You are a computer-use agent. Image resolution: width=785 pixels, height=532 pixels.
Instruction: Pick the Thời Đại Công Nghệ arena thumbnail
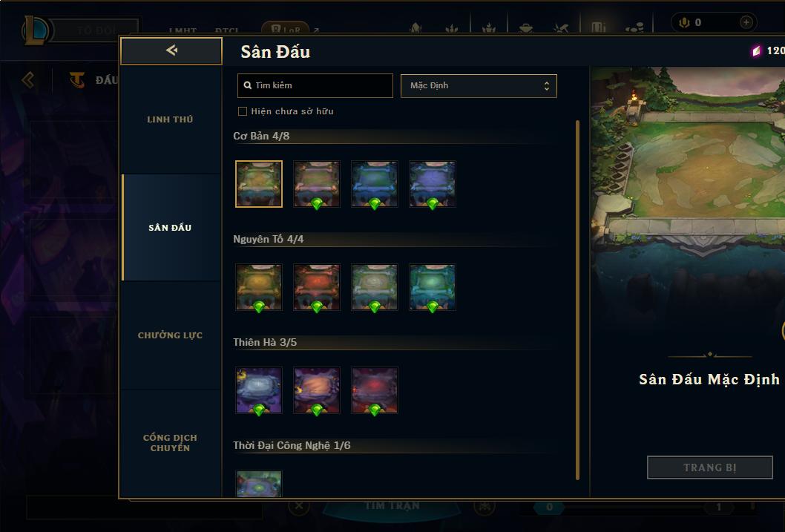259,484
